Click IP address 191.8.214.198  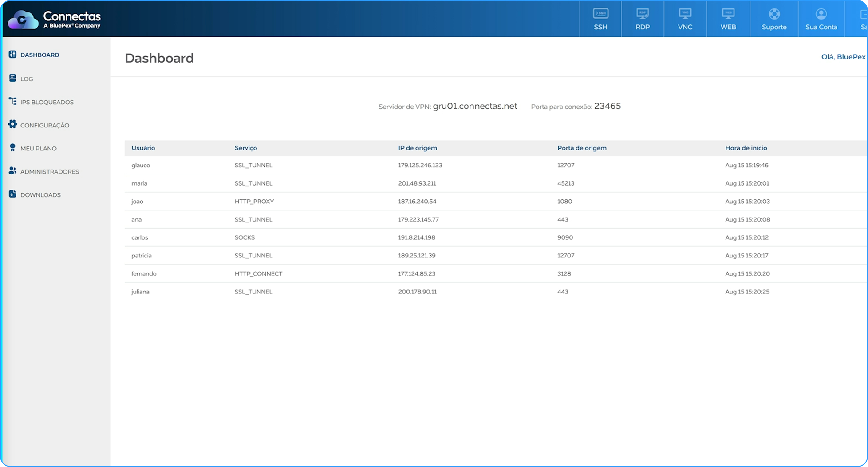(417, 237)
